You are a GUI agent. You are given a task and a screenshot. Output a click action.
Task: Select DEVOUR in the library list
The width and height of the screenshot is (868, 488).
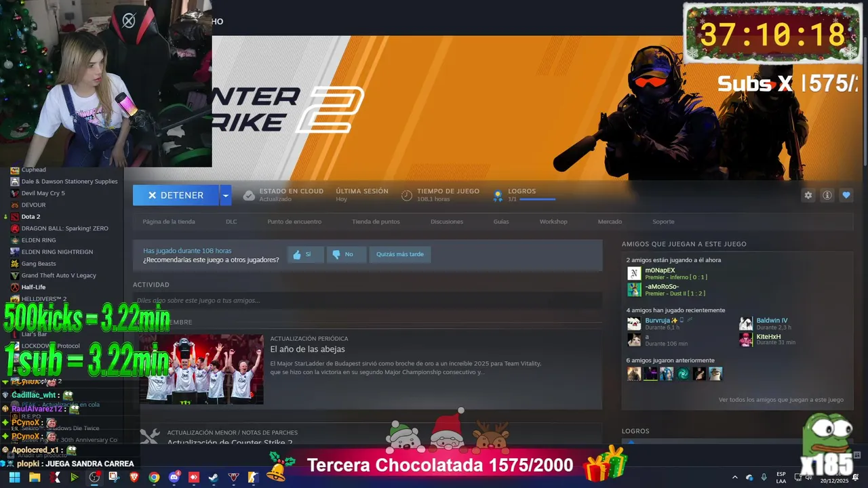tap(33, 205)
